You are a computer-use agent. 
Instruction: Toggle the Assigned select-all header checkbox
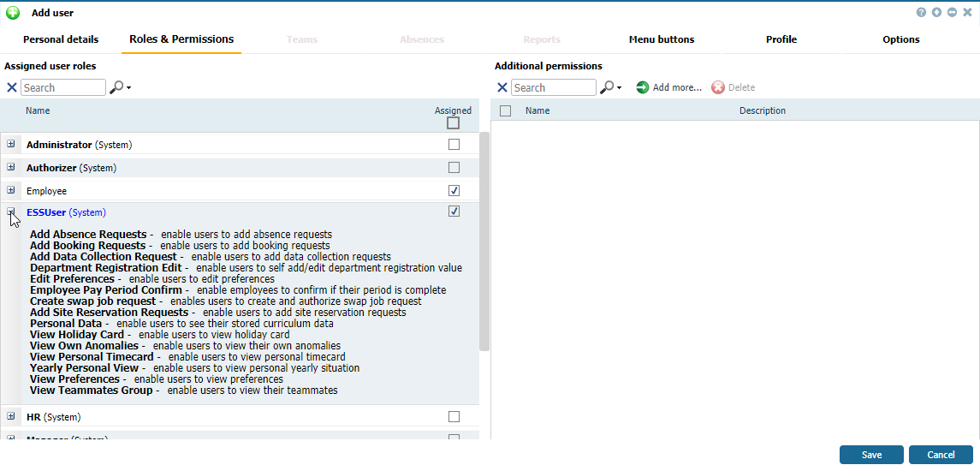pos(454,123)
